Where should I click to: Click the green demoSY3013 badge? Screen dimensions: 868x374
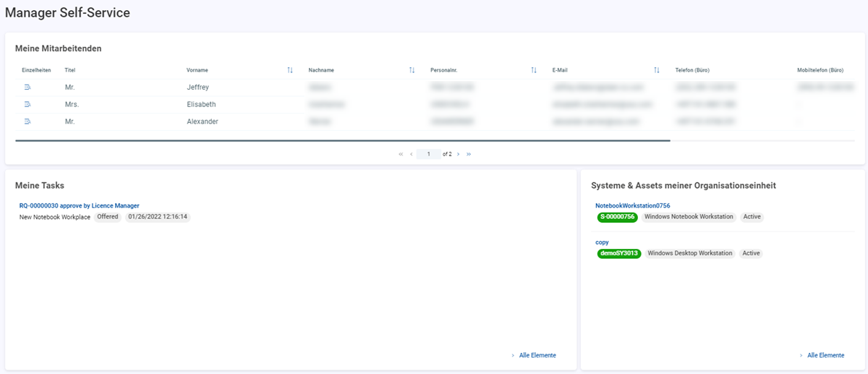619,253
